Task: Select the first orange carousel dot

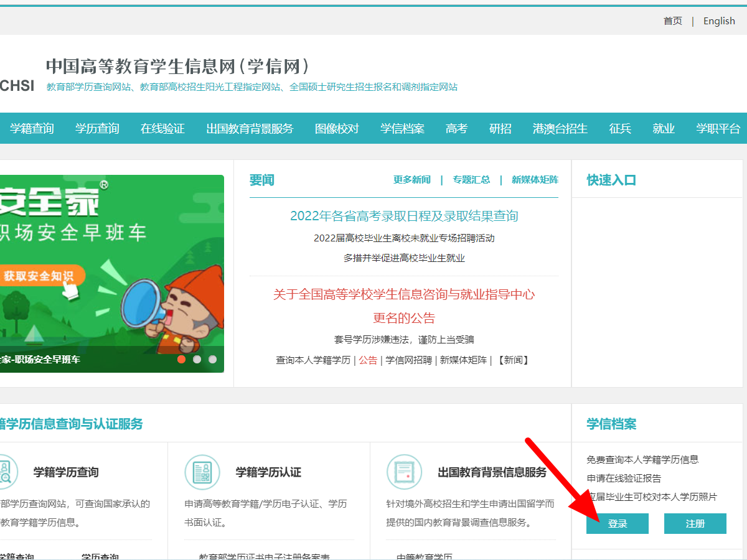Action: 182,359
